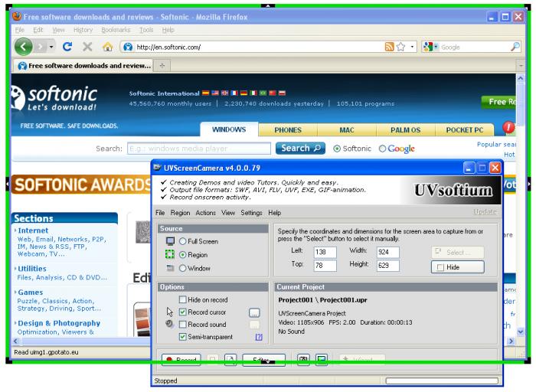Click the red exclamation alert icon on Softonic
The image size is (536, 392).
[508, 128]
